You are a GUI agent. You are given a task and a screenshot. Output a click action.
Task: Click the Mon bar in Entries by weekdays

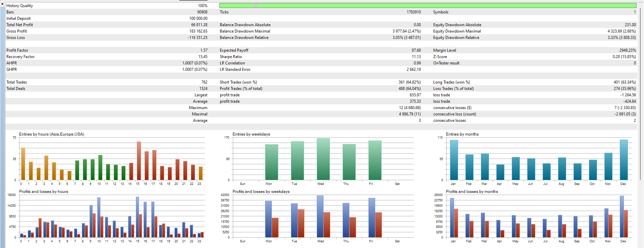coord(271,162)
